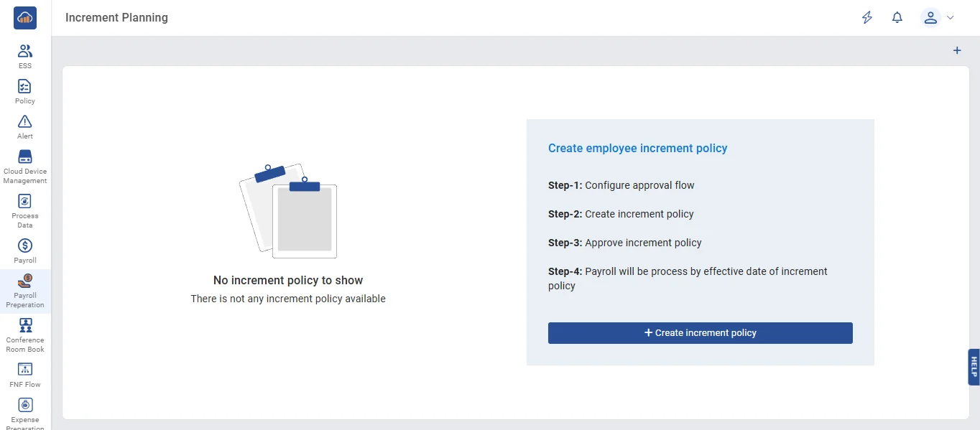
Task: Click the empty clipboard illustration
Action: (x=289, y=211)
